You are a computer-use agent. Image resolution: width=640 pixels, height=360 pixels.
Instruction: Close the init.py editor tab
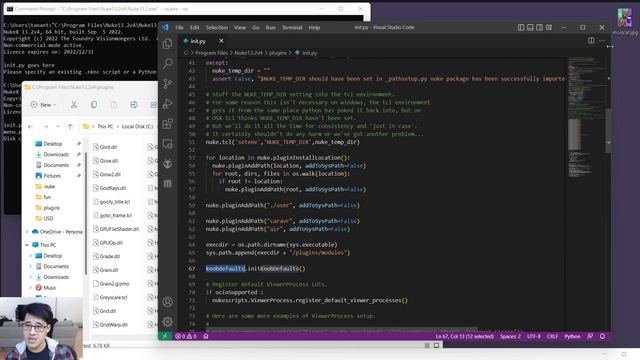pyautogui.click(x=221, y=41)
